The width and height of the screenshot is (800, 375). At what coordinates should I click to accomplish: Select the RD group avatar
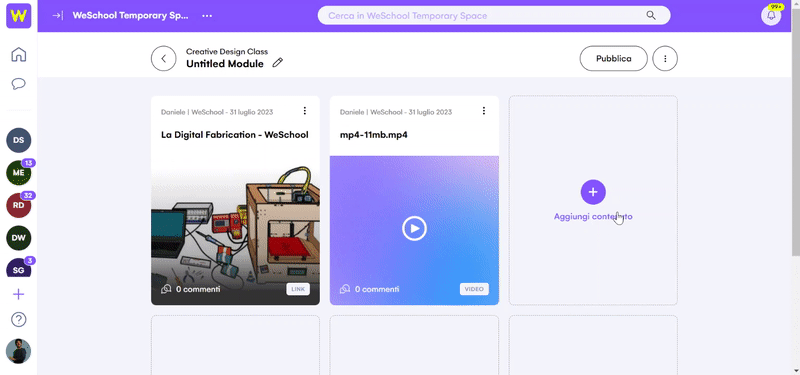click(x=18, y=206)
